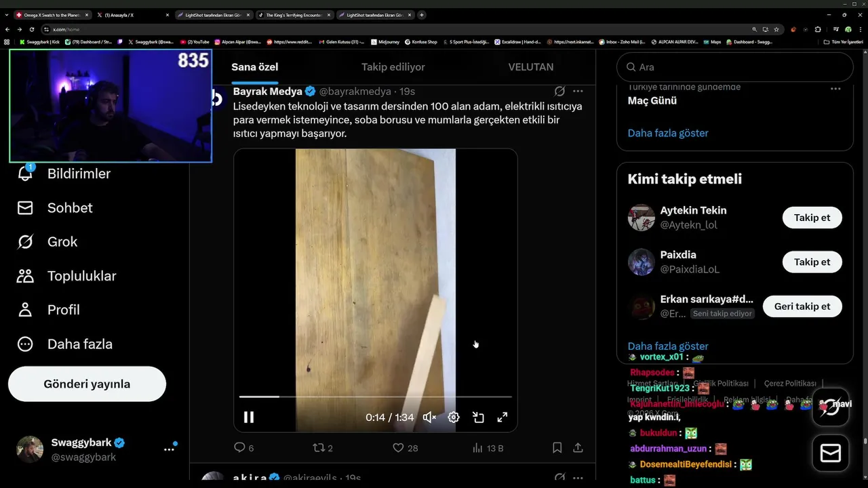The width and height of the screenshot is (868, 488).
Task: Open the browser tab search dropdown
Action: (6, 15)
